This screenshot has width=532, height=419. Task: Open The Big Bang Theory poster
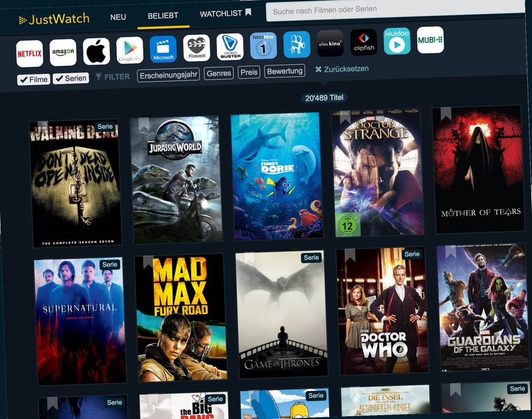(184, 406)
